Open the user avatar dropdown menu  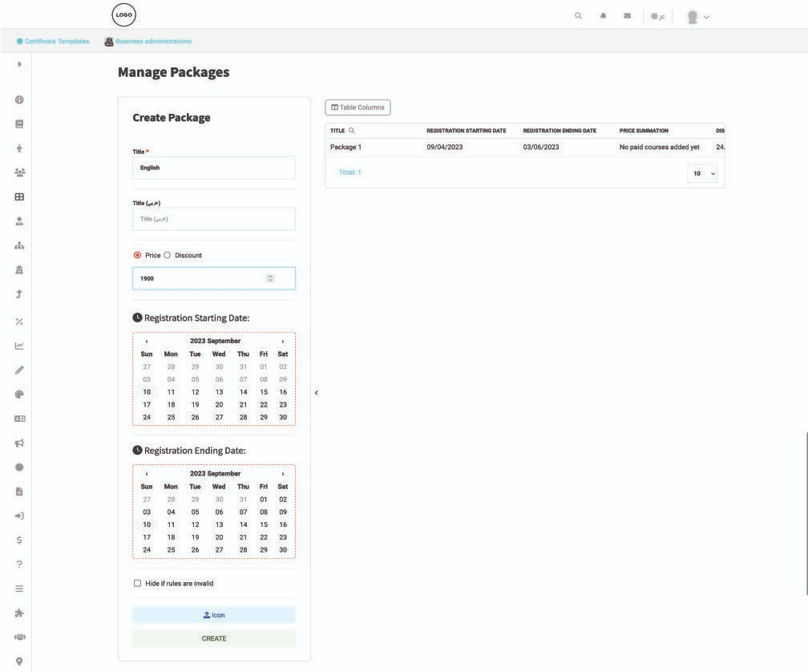(x=697, y=17)
